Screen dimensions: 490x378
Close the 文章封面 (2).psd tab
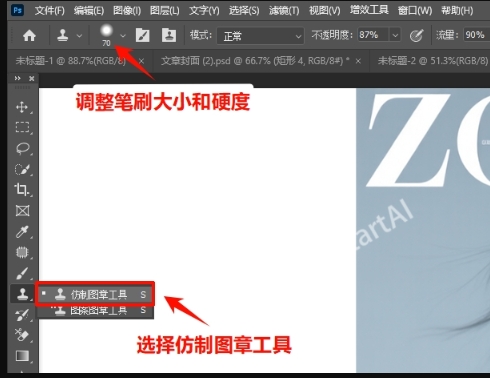358,61
